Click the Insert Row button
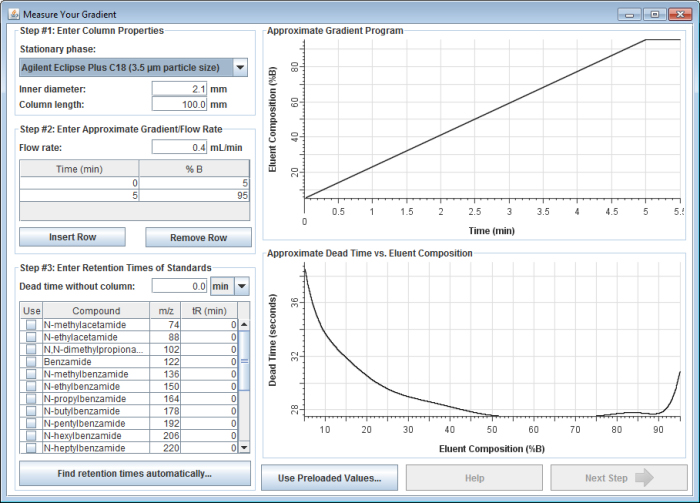The width and height of the screenshot is (700, 503). pyautogui.click(x=72, y=238)
